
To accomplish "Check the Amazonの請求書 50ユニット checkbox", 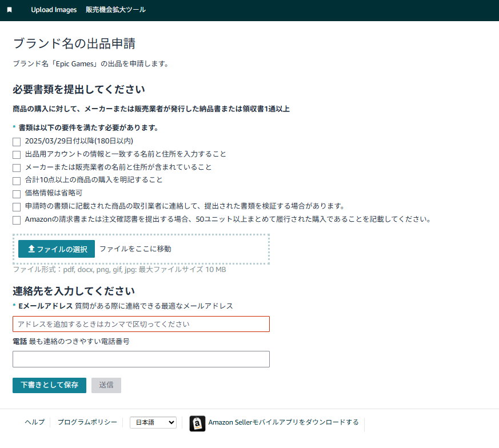I will click(17, 219).
